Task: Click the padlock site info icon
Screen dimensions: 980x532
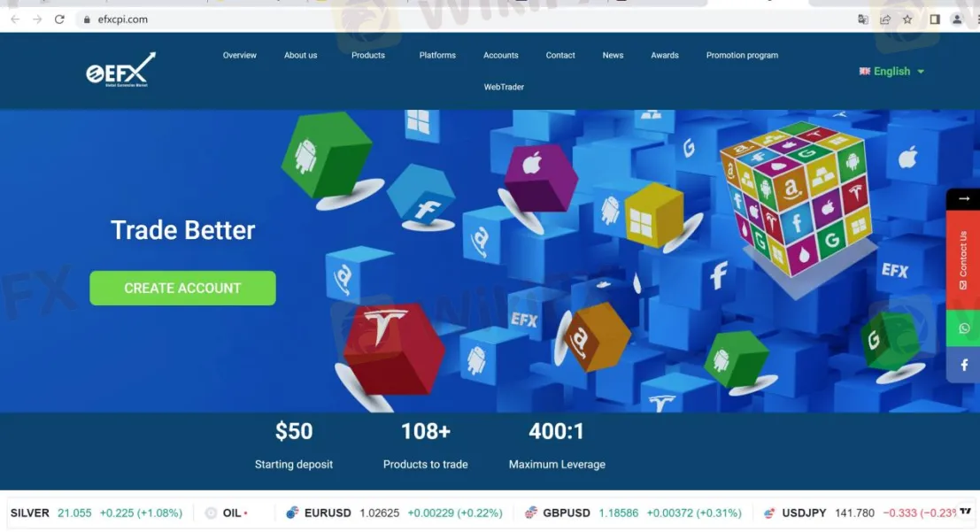Action: tap(87, 19)
